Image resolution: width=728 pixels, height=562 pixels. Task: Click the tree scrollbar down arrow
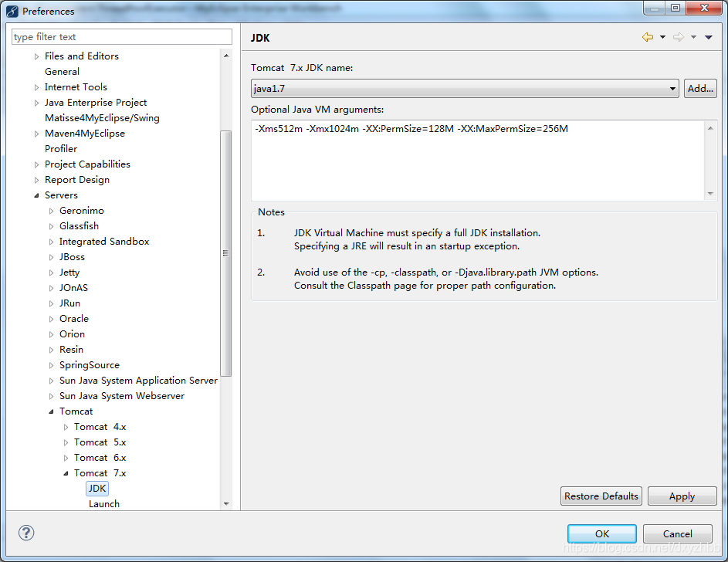[x=226, y=504]
